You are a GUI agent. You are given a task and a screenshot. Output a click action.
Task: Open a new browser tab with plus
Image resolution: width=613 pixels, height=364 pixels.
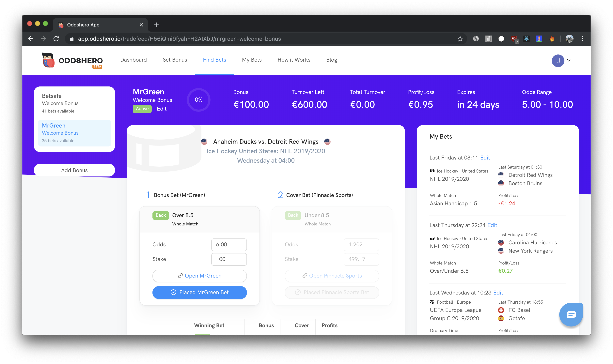(156, 25)
